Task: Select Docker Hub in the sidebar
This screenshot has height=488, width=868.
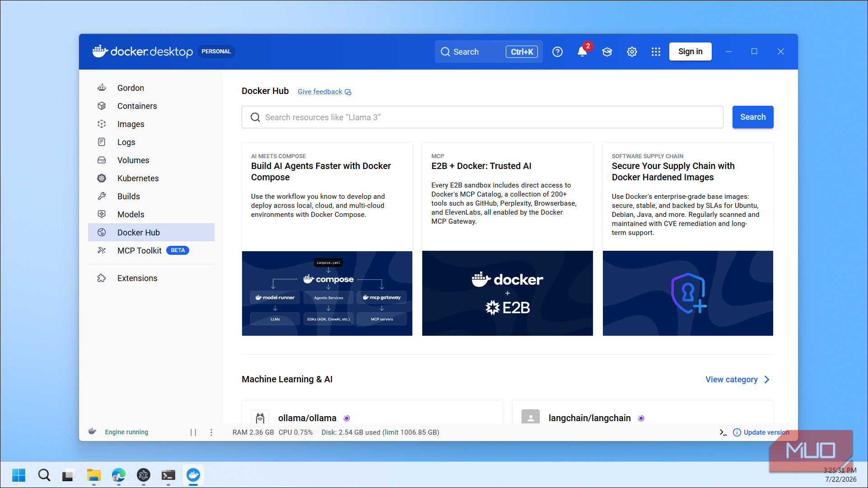Action: [151, 232]
